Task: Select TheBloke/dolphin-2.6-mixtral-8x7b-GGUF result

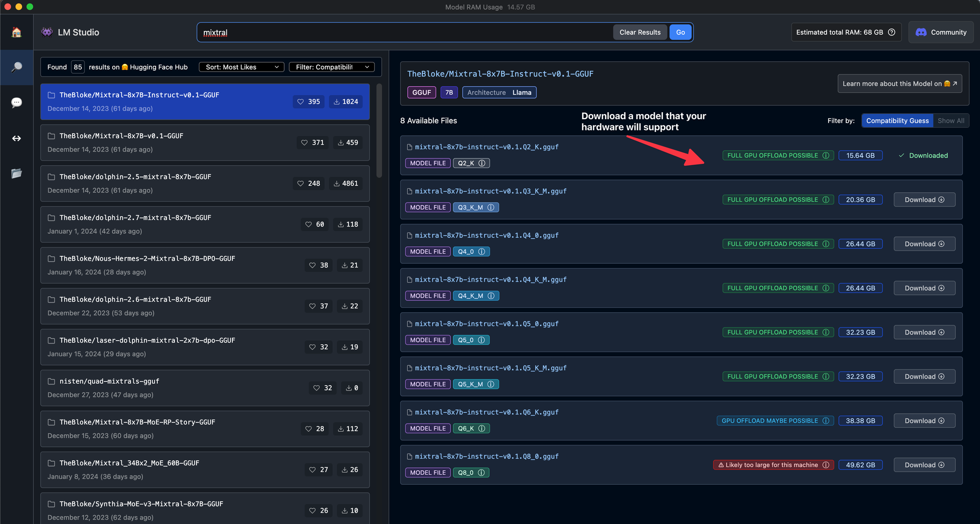Action: (205, 306)
